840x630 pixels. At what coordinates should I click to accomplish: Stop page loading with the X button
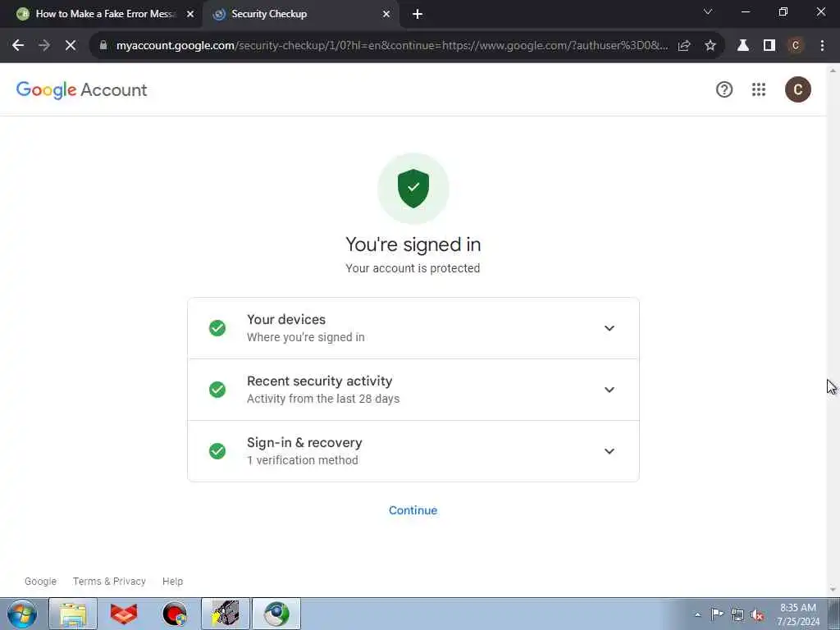(71, 46)
